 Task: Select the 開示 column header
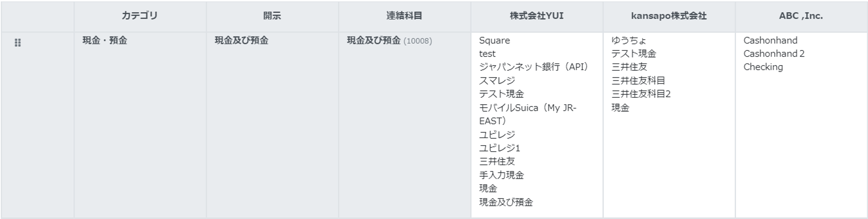click(x=272, y=16)
